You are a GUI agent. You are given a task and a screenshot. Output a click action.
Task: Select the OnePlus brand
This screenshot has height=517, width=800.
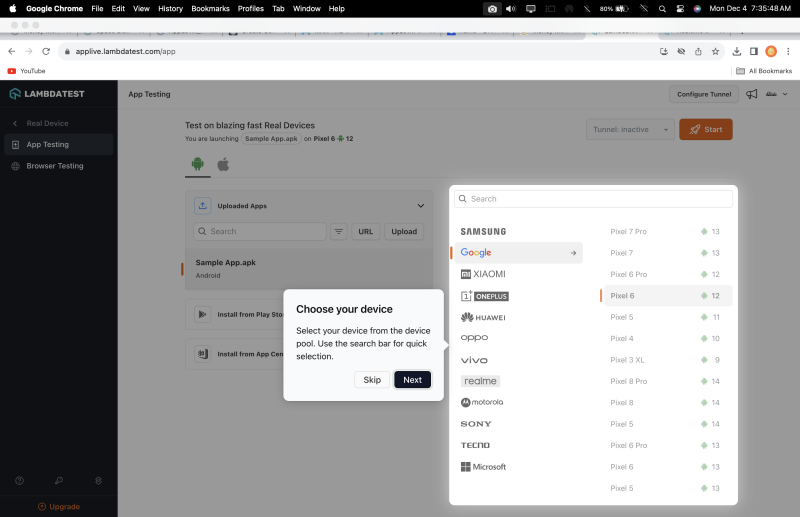pos(485,296)
